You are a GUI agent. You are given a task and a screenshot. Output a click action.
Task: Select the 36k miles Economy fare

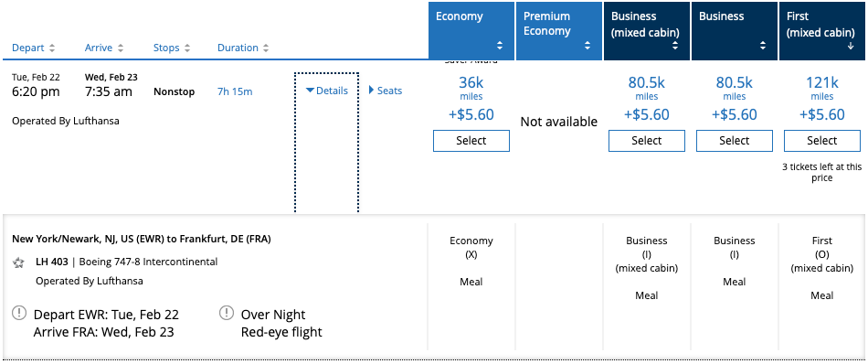(471, 141)
